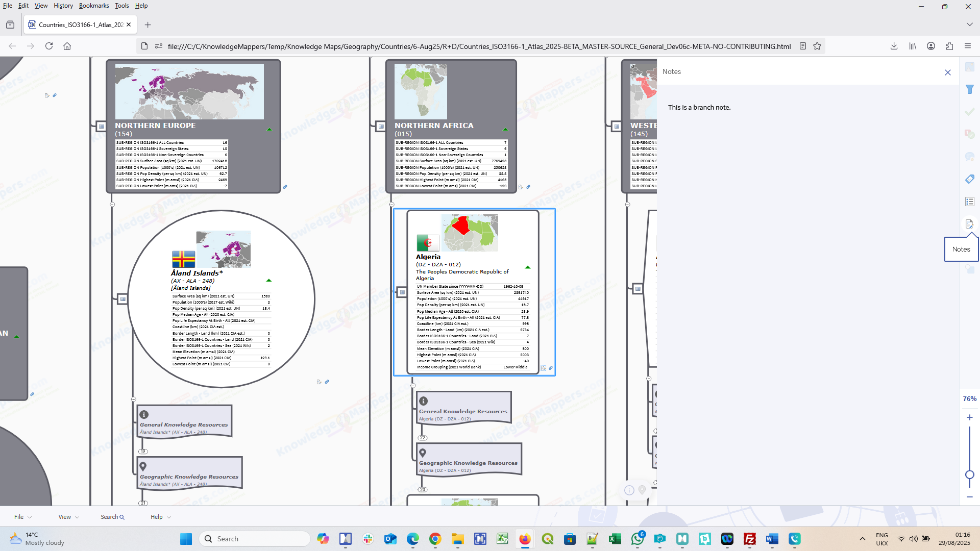Open the browser Tools menu

click(122, 6)
